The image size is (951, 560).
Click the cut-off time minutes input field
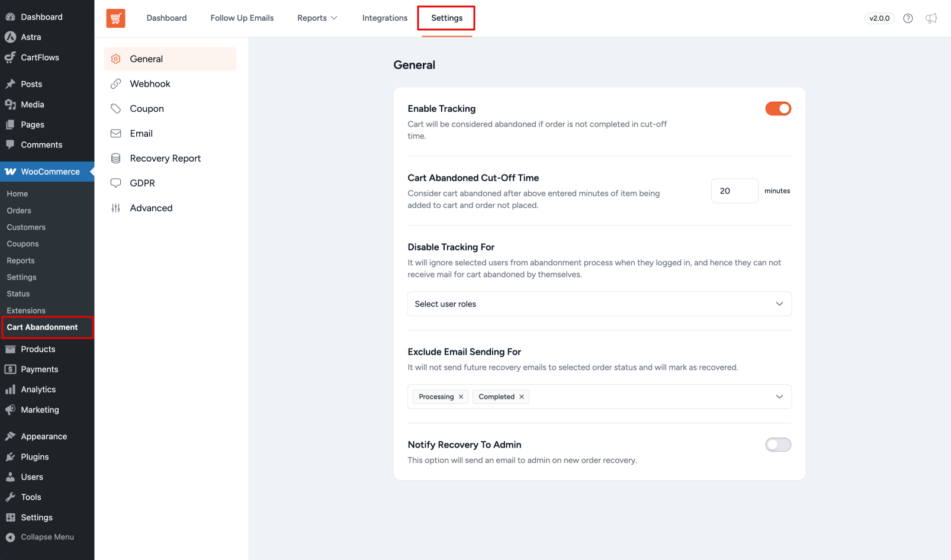click(x=734, y=191)
